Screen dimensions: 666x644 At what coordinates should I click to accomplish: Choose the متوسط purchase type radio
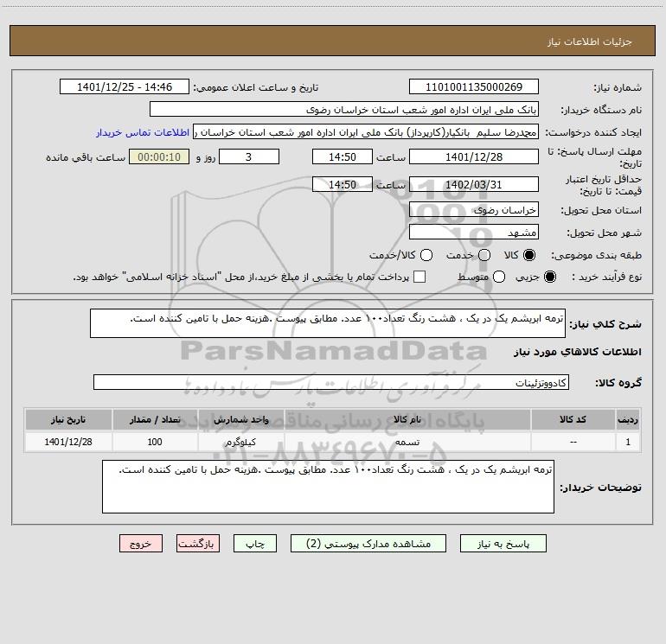499,277
